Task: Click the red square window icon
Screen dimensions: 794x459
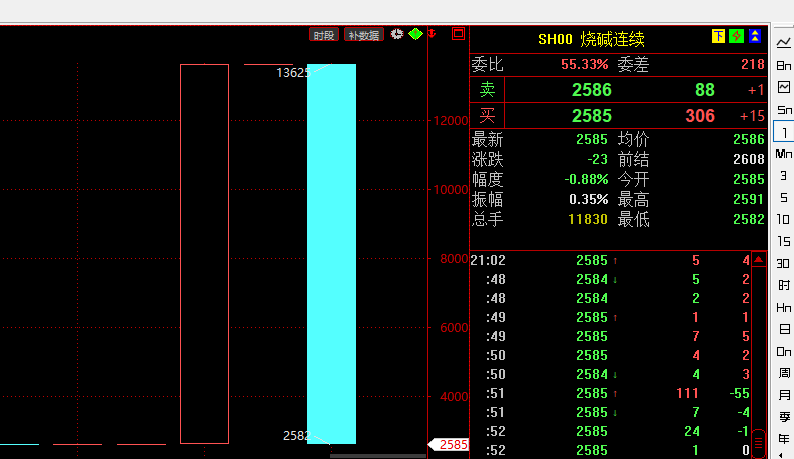Action: pos(458,34)
